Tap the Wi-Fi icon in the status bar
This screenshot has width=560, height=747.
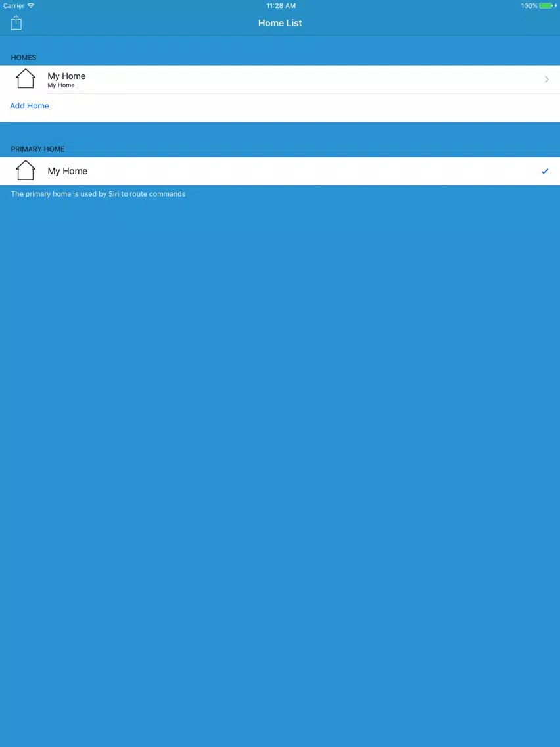click(x=31, y=5)
